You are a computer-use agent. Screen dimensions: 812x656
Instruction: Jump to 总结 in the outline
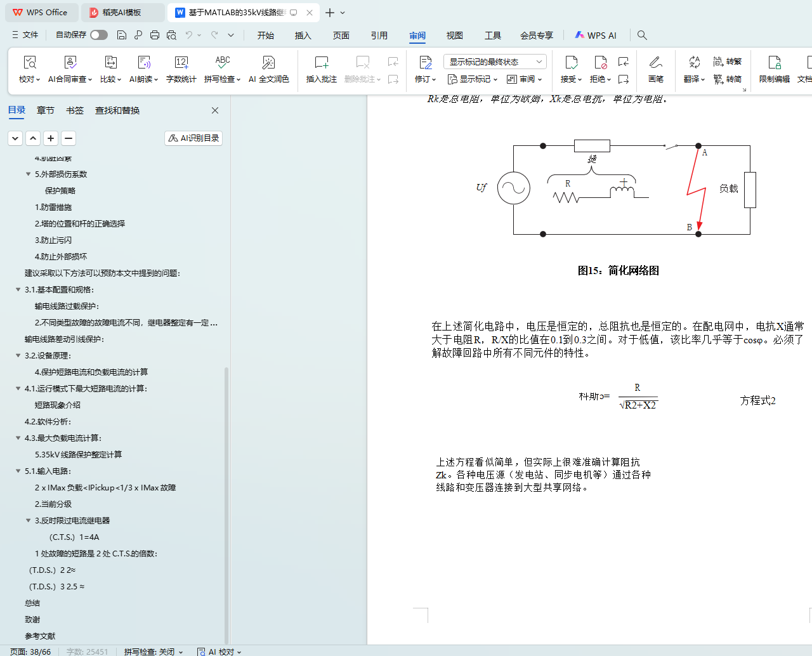(x=32, y=603)
